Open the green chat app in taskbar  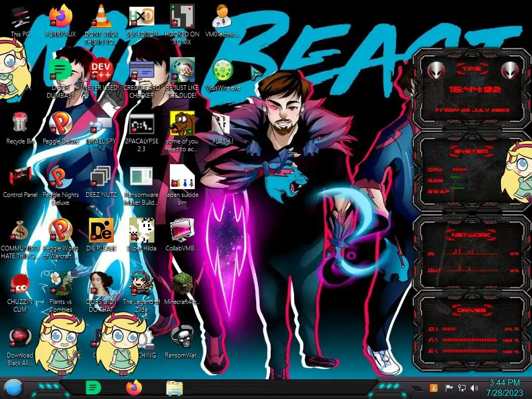pos(93,388)
